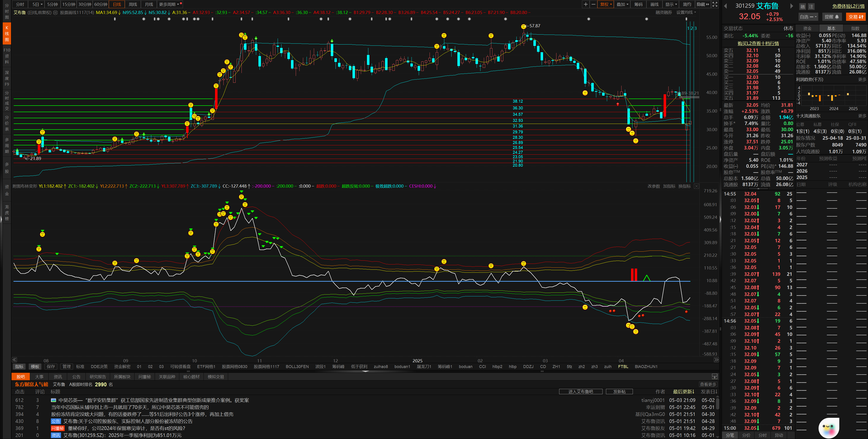
Task: Close the lower indicator sub-chart panel
Action: coord(696,186)
